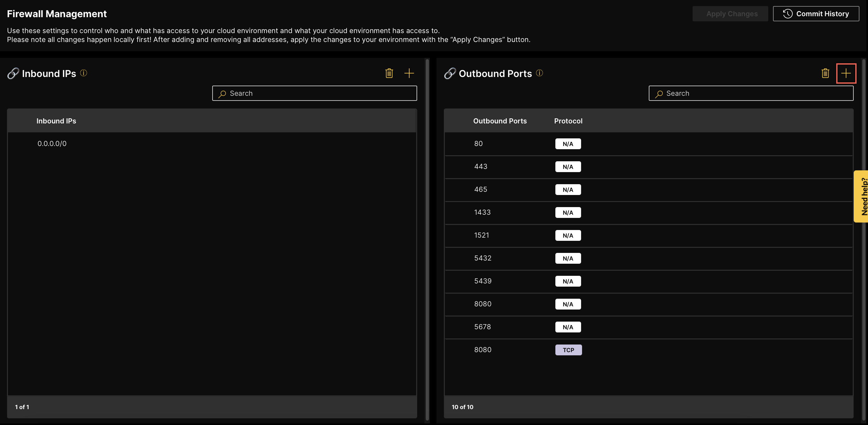Image resolution: width=868 pixels, height=425 pixels.
Task: Click the TCP badge on port 8080
Action: (568, 350)
